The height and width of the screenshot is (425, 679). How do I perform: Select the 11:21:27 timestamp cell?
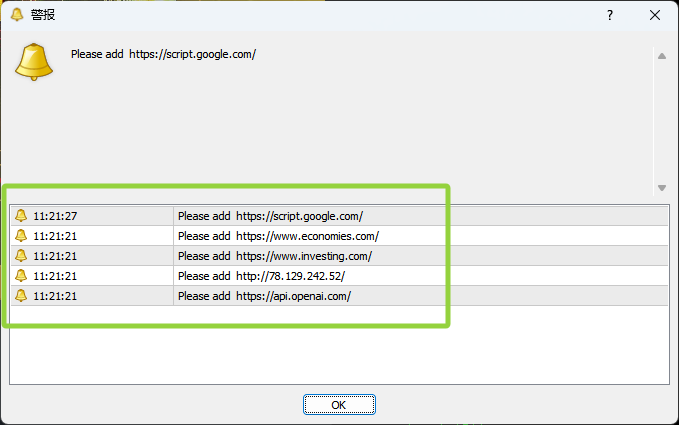(x=55, y=216)
